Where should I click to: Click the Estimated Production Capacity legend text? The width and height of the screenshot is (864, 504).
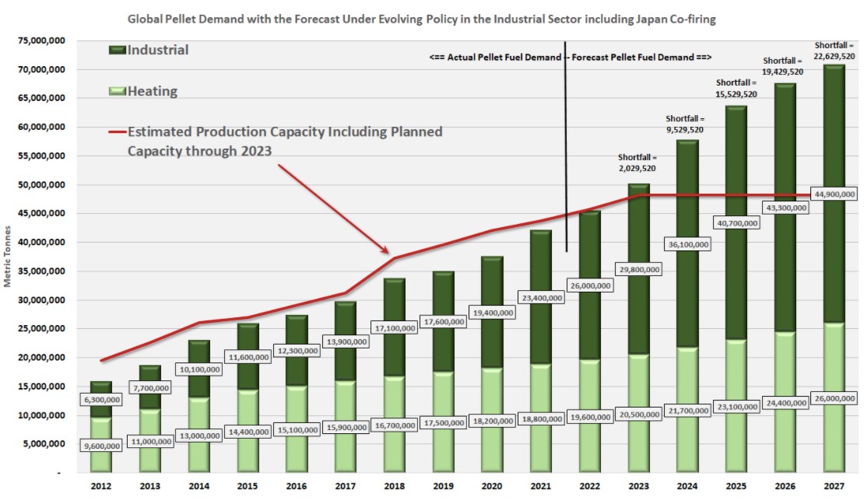pos(285,141)
